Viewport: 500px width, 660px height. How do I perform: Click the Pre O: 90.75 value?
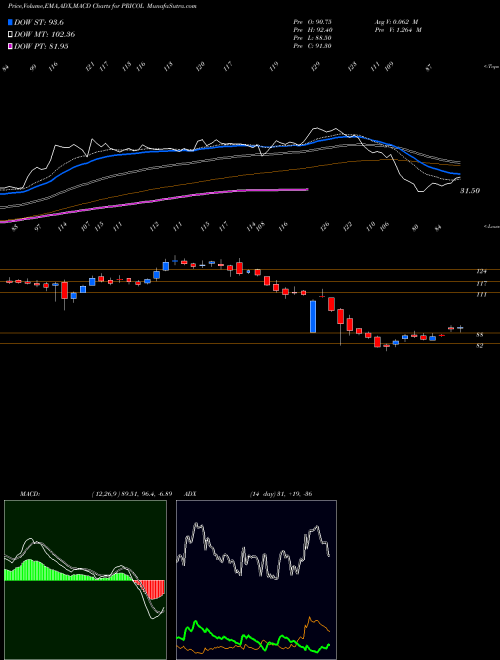click(x=312, y=22)
